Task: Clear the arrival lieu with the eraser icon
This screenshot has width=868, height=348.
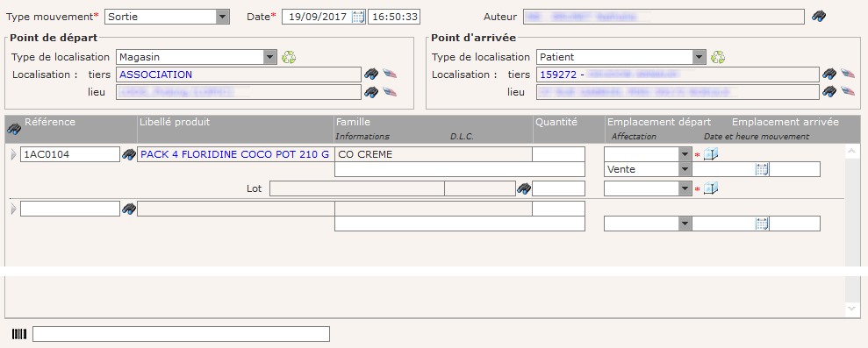Action: 848,92
